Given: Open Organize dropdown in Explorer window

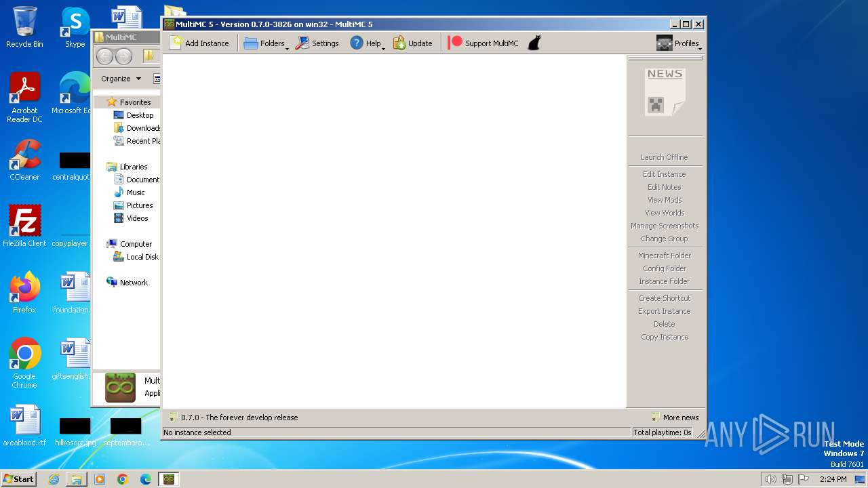Looking at the screenshot, I should (121, 79).
